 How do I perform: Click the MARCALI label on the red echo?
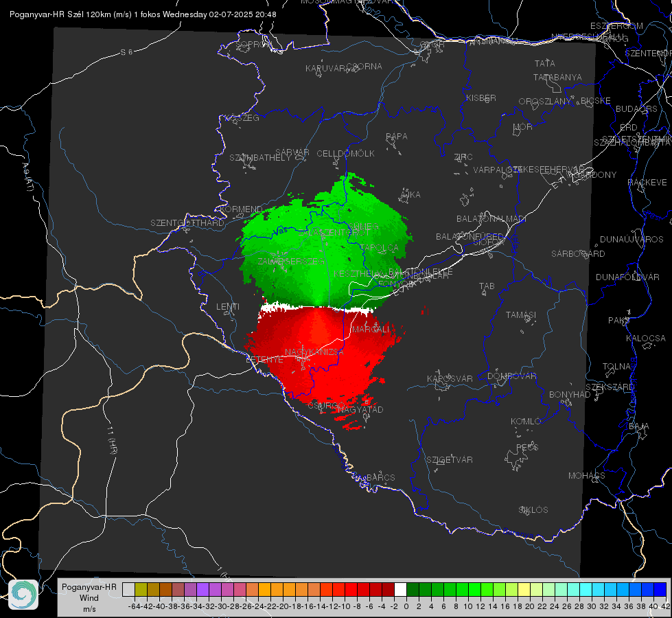371,330
